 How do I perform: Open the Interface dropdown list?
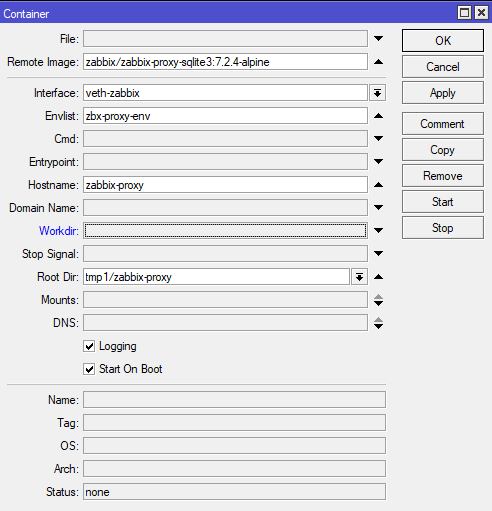click(377, 93)
